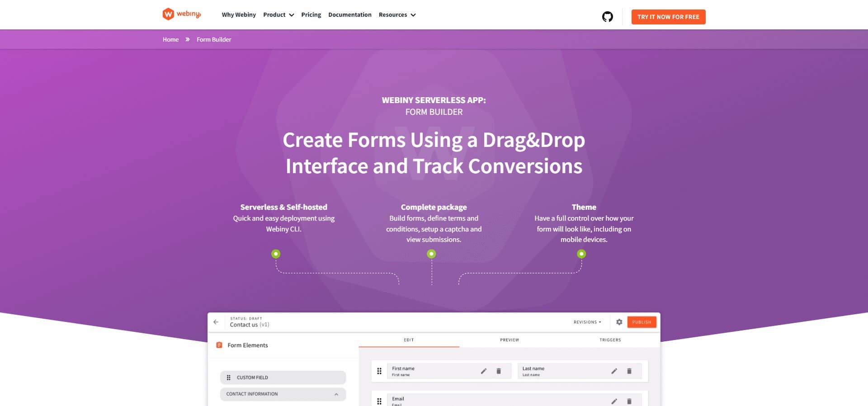Click the Email input field
The image size is (868, 406).
click(514, 400)
